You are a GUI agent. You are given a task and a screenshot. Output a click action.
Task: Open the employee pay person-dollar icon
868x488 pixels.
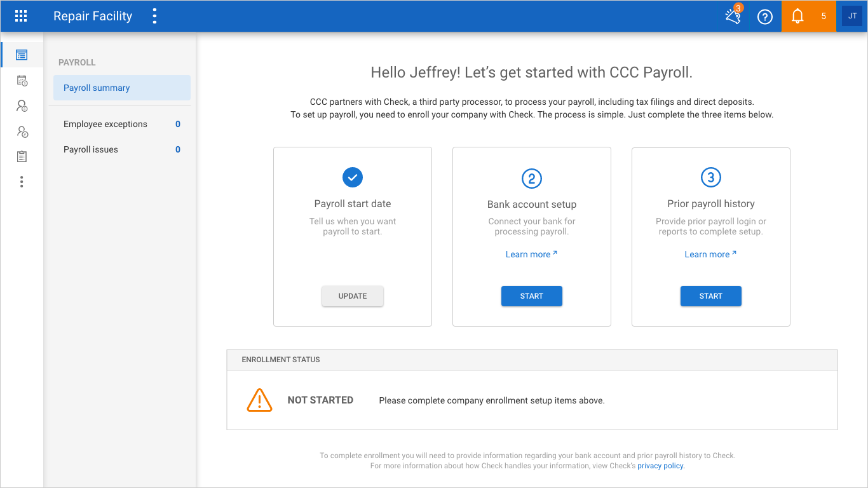[x=22, y=105]
